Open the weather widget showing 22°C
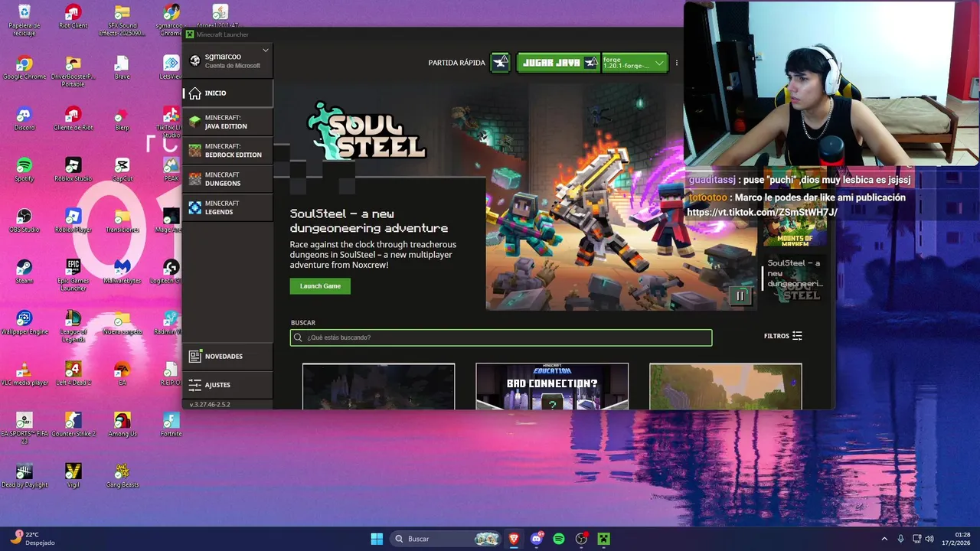This screenshot has height=551, width=980. (x=32, y=539)
